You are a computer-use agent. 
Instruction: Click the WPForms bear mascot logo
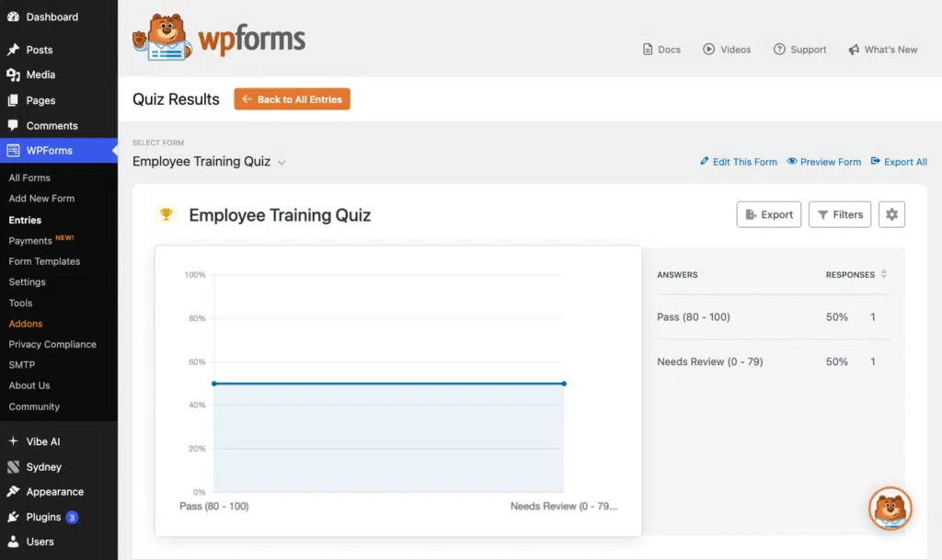[163, 37]
